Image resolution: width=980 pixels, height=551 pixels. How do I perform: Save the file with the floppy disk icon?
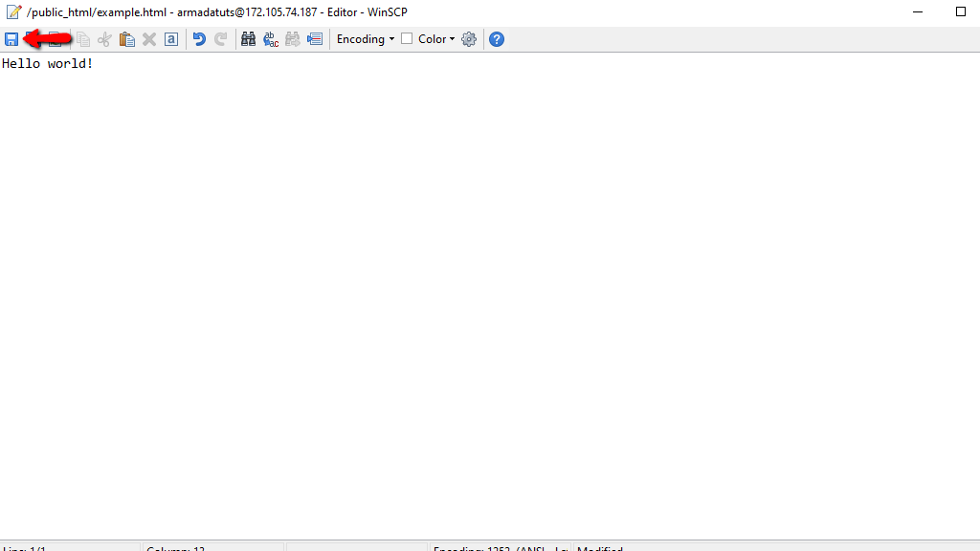point(11,39)
